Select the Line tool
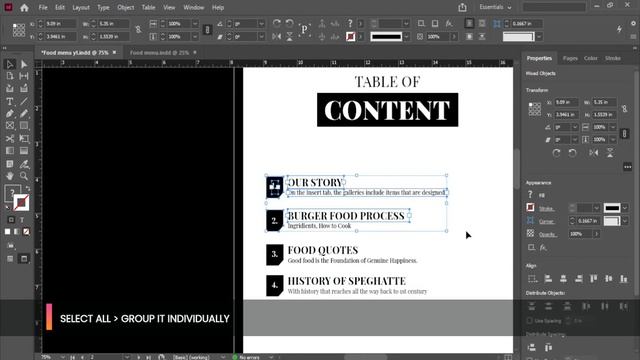Viewport: 640px width, 360px height. tap(24, 101)
